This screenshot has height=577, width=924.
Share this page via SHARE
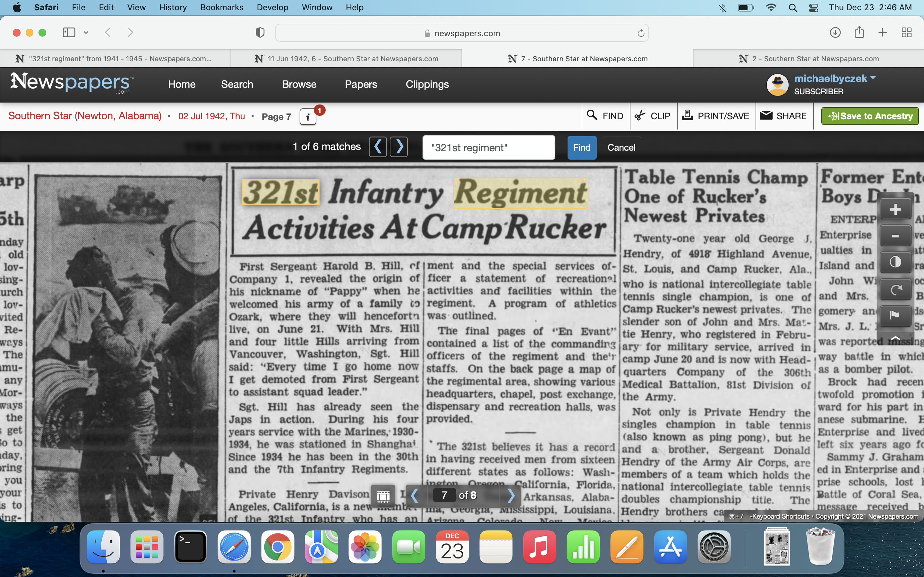coord(783,116)
